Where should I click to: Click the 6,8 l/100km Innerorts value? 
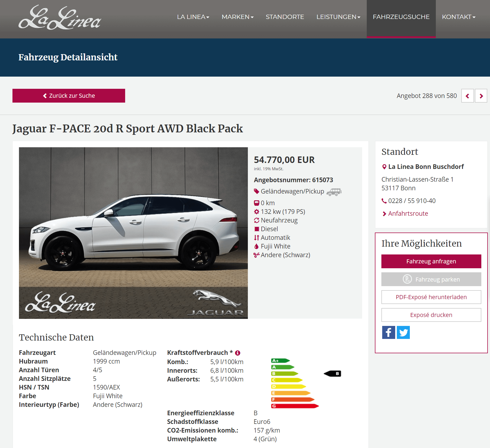point(227,371)
